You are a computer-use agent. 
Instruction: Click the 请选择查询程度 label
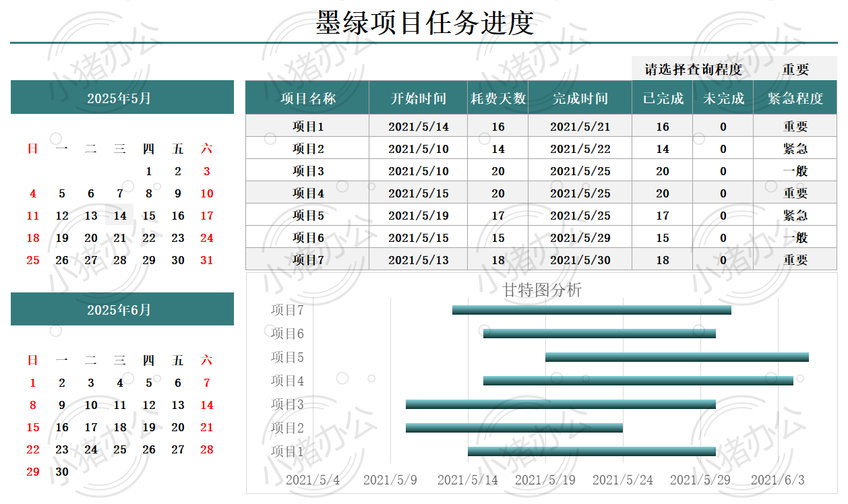point(693,69)
